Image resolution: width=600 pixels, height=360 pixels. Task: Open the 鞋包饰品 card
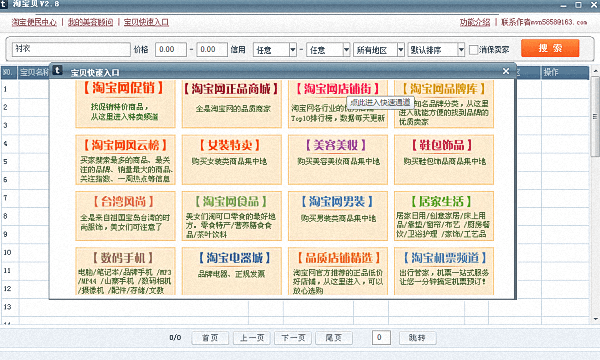(444, 160)
